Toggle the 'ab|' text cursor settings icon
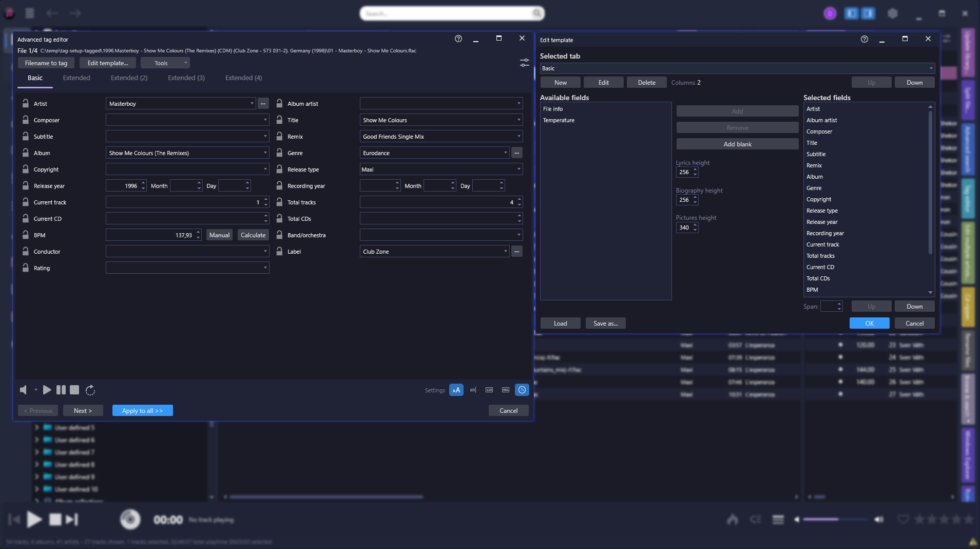This screenshot has width=980, height=549. click(x=473, y=390)
